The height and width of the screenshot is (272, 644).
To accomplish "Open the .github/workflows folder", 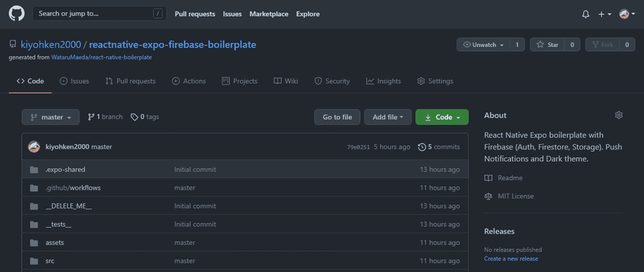I will tap(73, 188).
